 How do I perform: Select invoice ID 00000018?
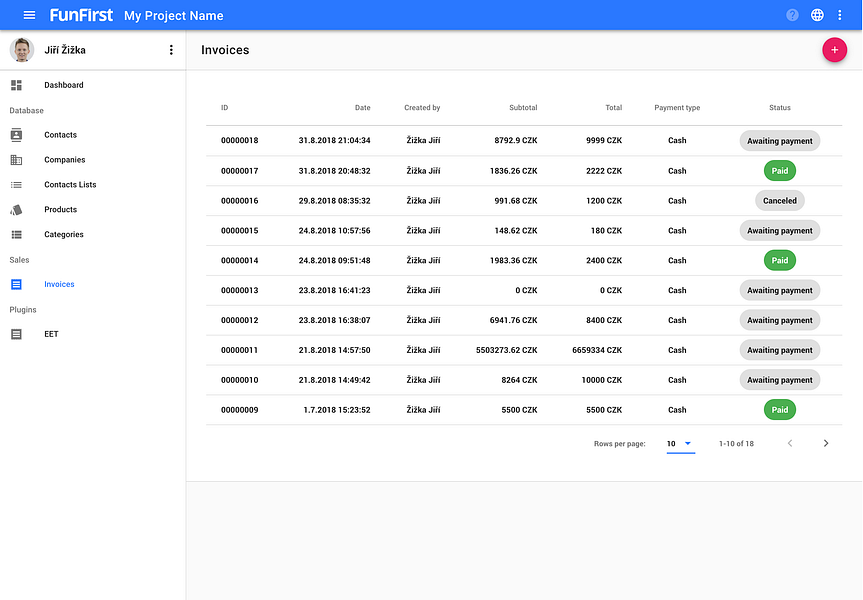pyautogui.click(x=239, y=140)
